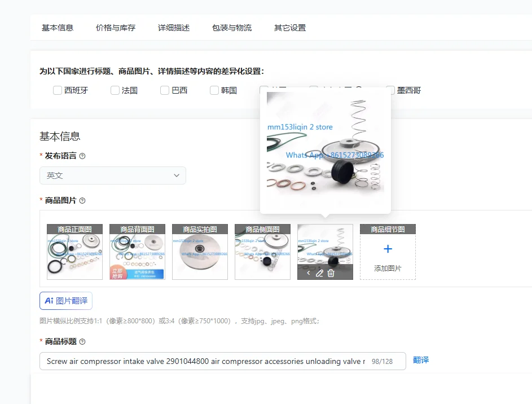Go to the 详细描述 tab
532x404 pixels.
pyautogui.click(x=174, y=28)
